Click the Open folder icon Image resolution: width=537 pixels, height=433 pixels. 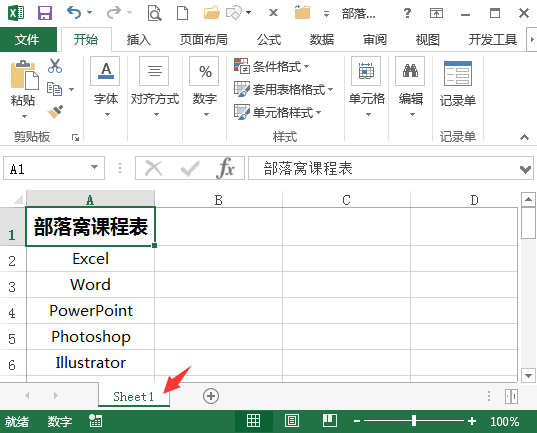(x=212, y=13)
